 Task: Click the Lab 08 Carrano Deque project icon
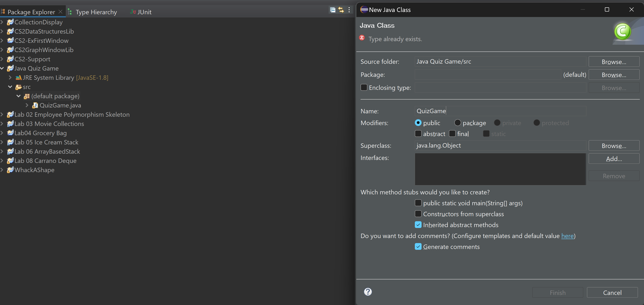click(x=10, y=161)
